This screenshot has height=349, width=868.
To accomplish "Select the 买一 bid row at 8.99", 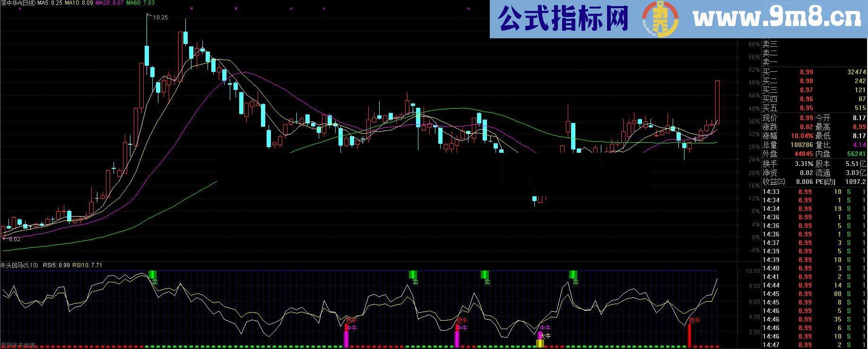I will point(814,72).
